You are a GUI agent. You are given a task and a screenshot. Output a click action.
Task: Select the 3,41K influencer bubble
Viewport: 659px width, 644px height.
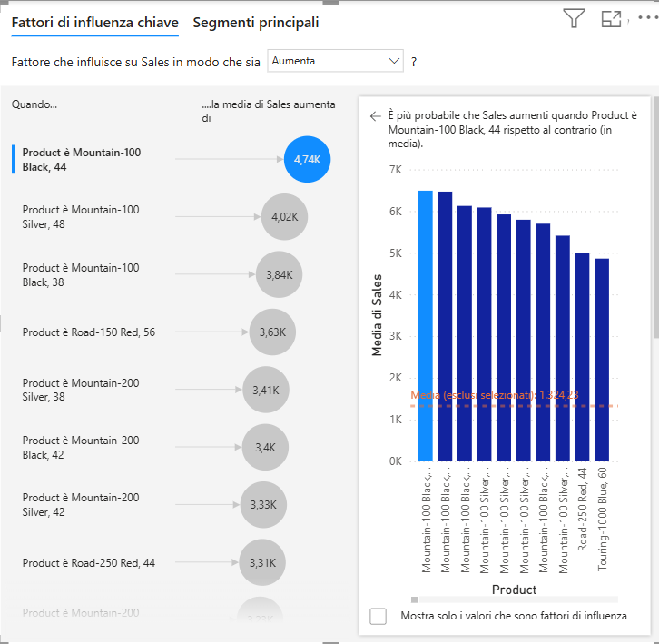coord(266,390)
